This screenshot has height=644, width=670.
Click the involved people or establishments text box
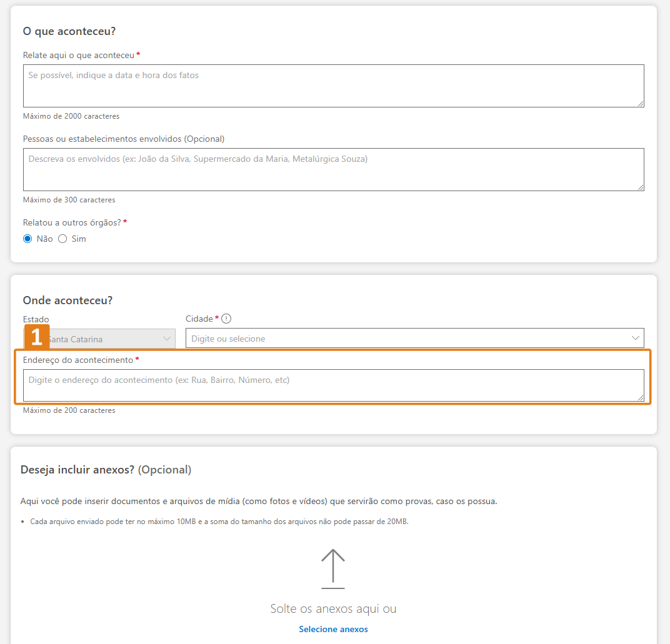tap(333, 169)
